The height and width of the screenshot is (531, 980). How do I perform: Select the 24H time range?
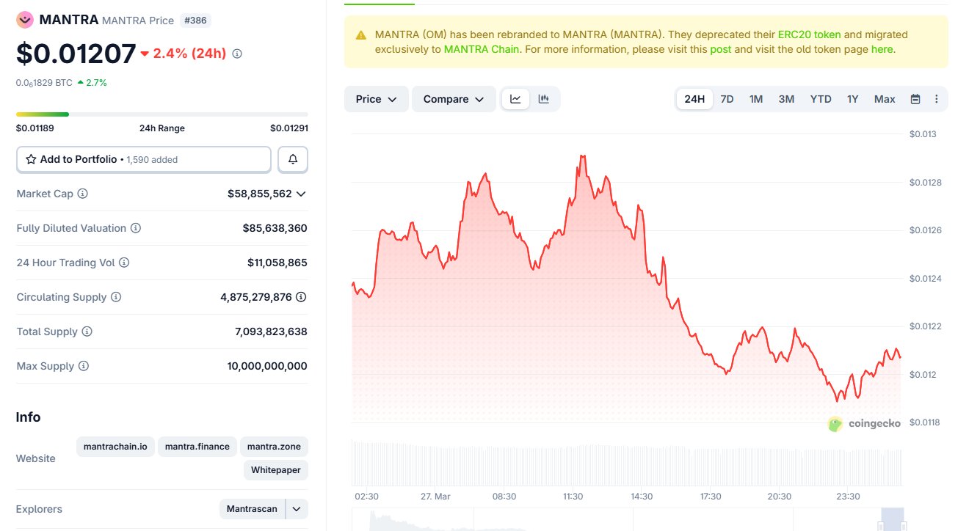click(x=694, y=99)
